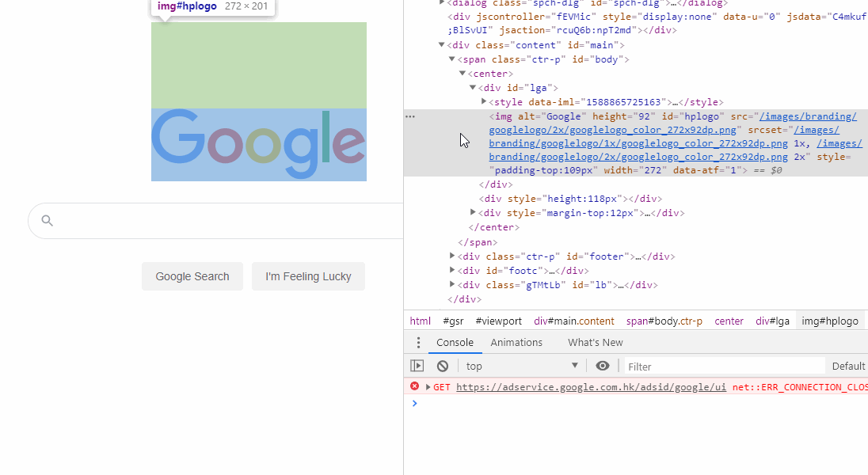The height and width of the screenshot is (475, 868).
Task: Open the JavaScript context 'top' dropdown
Action: 521,366
